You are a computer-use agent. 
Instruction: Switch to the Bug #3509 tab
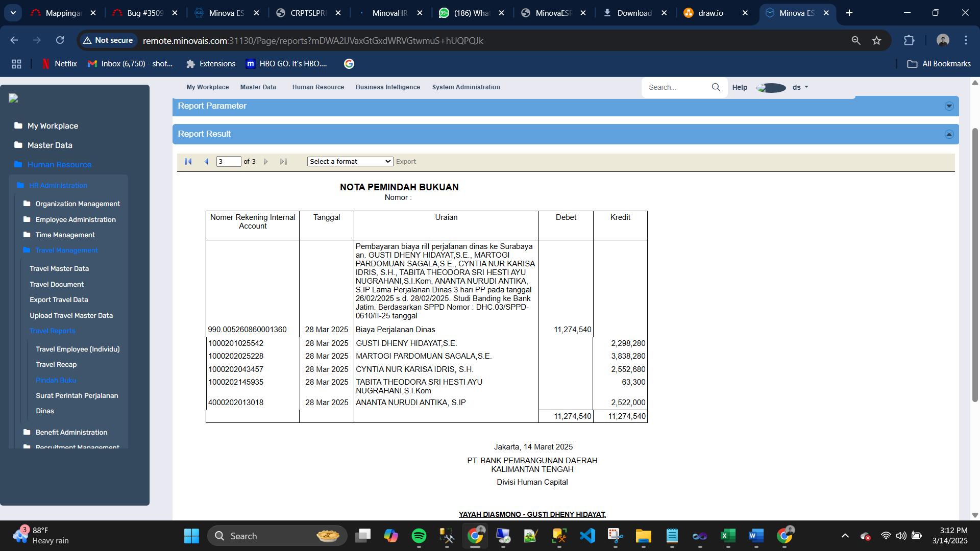coord(145,13)
